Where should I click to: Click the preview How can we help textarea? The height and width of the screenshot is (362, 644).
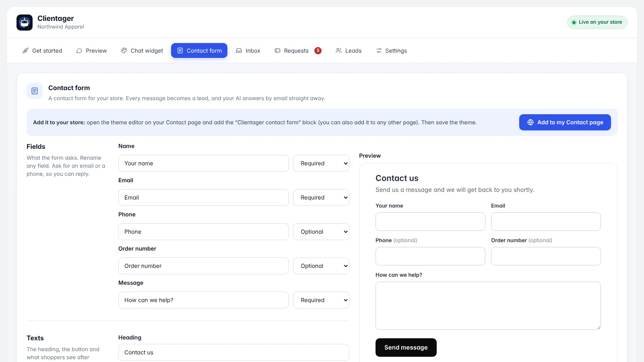[488, 306]
